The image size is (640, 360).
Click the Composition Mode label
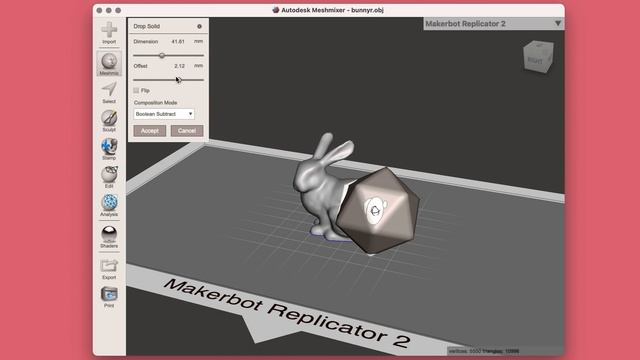155,102
